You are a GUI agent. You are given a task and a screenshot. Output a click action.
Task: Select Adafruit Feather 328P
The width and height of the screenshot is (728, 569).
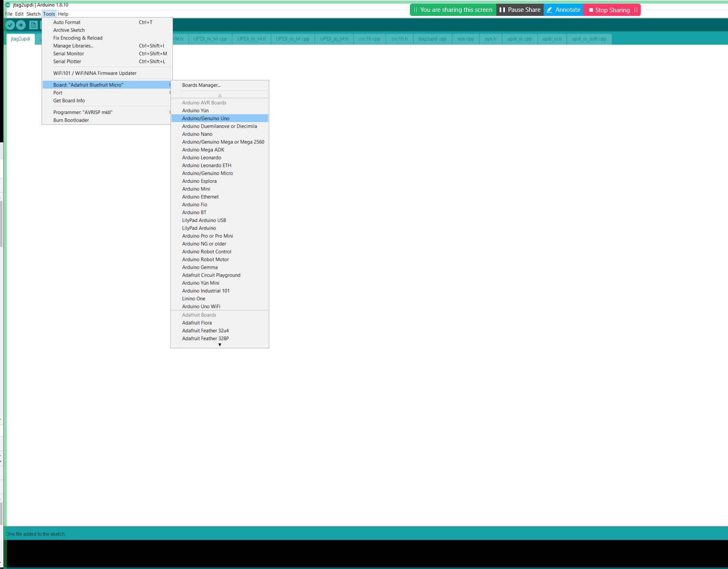[x=220, y=339]
